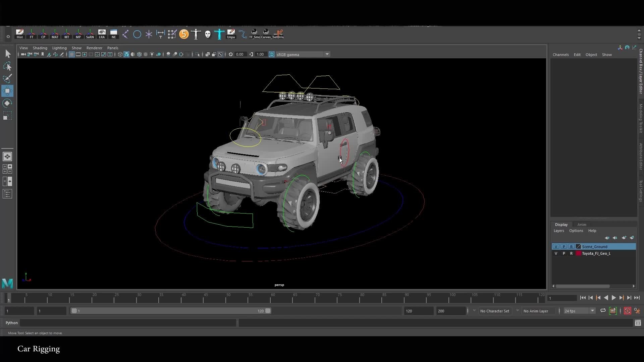Click the Curves shelf icon

click(x=265, y=34)
